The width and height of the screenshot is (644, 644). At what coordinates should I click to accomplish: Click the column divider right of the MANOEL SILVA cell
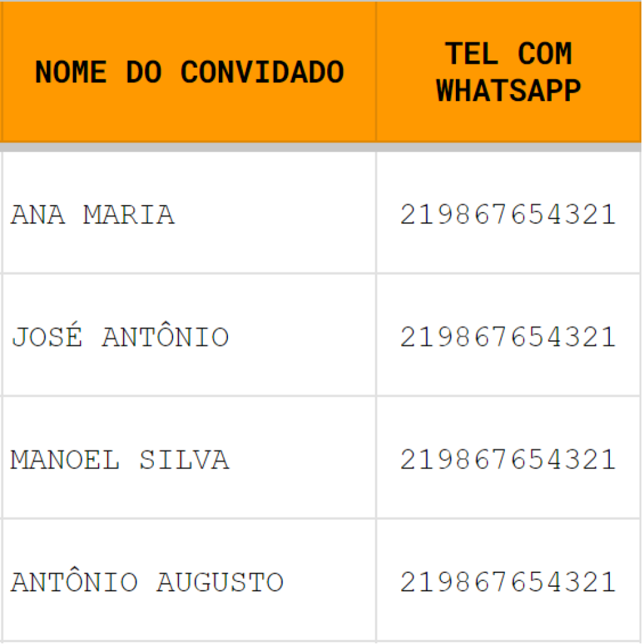[x=376, y=457]
